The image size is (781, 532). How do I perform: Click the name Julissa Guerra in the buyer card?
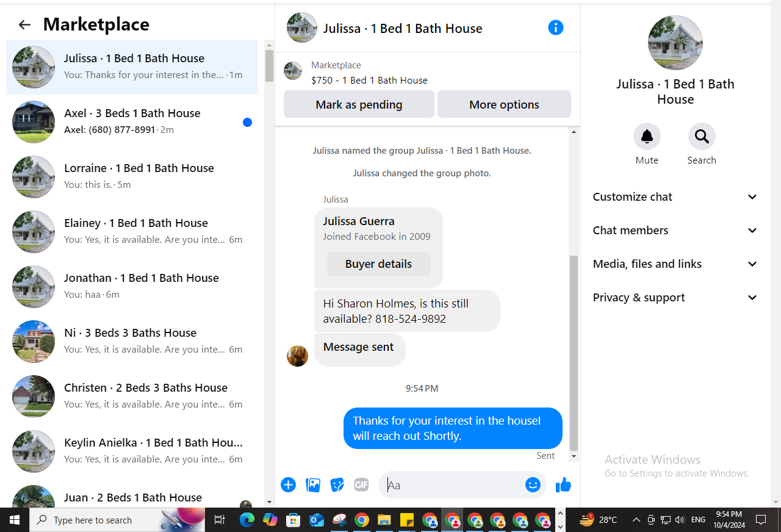tap(359, 221)
